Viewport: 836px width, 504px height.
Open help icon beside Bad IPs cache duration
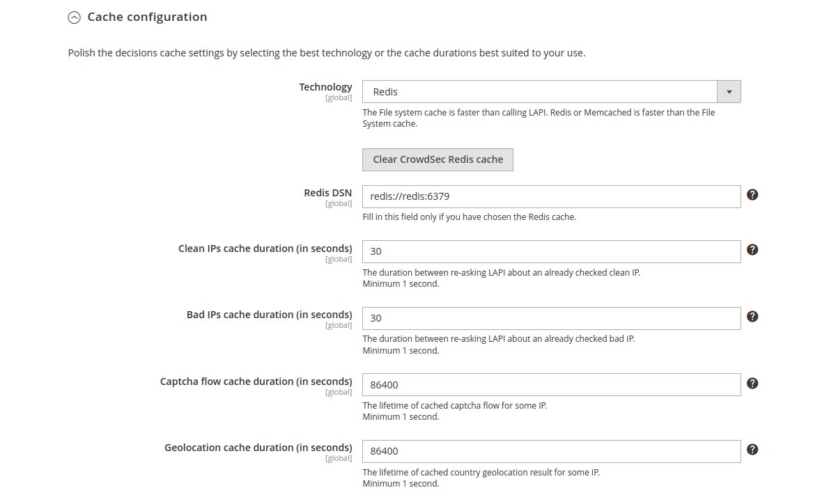(752, 317)
